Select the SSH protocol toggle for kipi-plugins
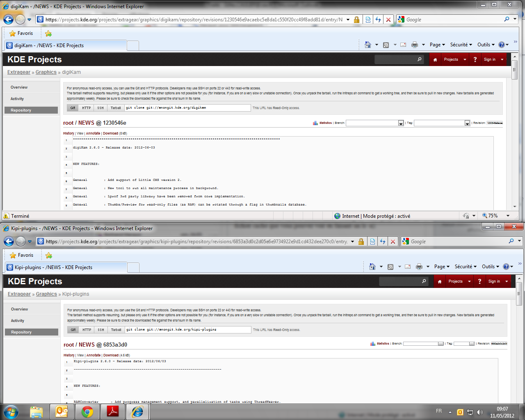 tap(101, 330)
